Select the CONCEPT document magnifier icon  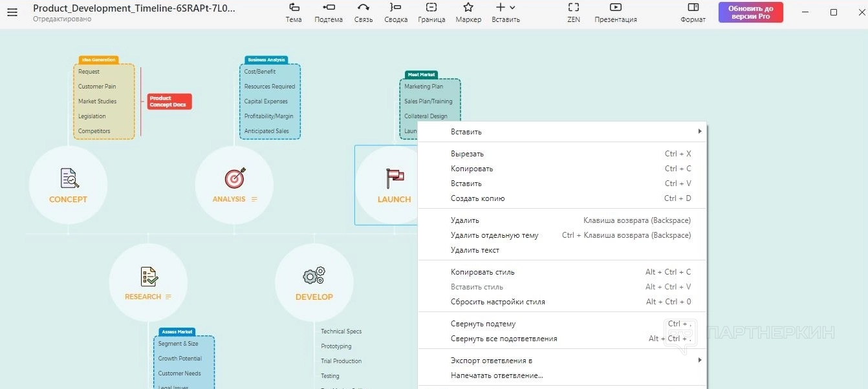click(69, 178)
